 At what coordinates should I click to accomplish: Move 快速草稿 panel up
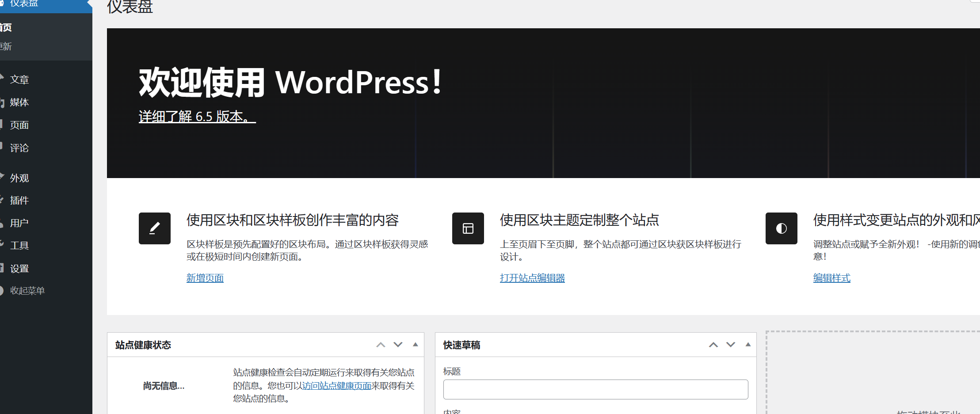point(713,345)
